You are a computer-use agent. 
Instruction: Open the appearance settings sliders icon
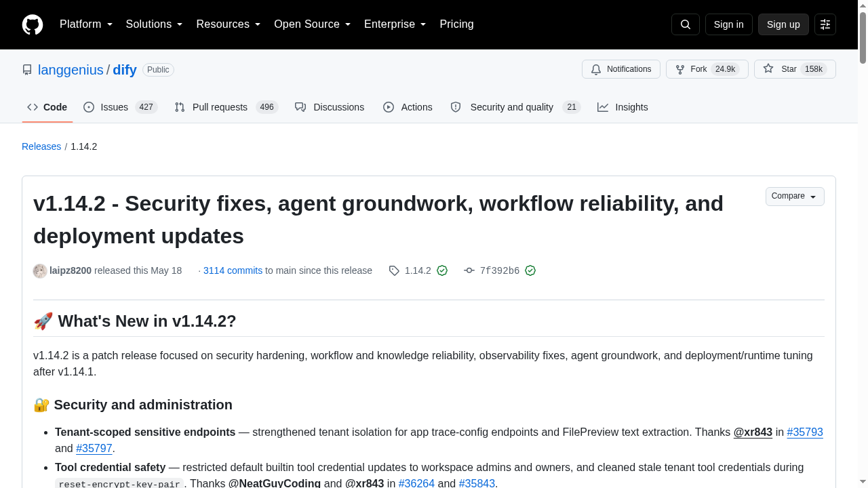[825, 24]
